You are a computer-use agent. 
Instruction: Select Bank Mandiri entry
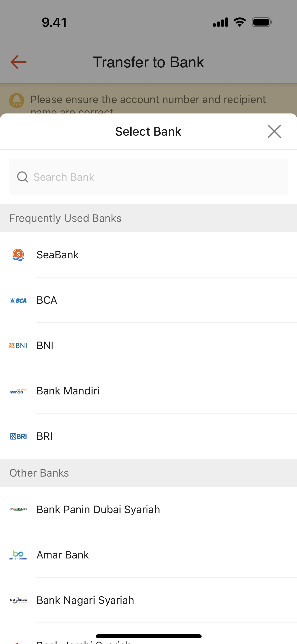coord(68,391)
